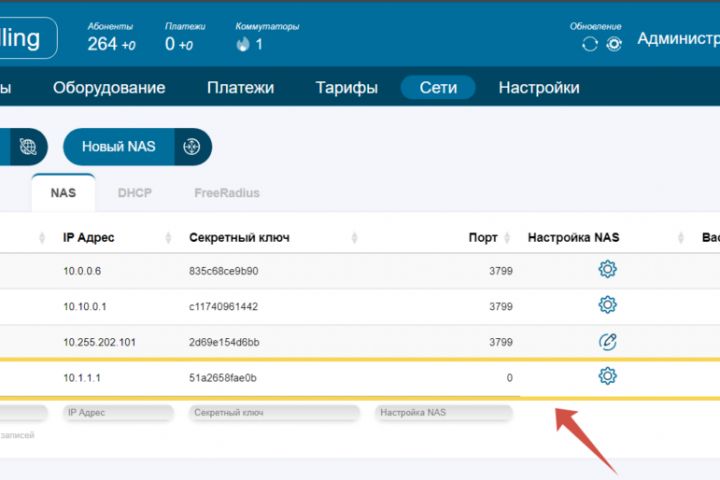Image resolution: width=720 pixels, height=480 pixels.
Task: Open the Настройки menu
Action: click(x=539, y=87)
